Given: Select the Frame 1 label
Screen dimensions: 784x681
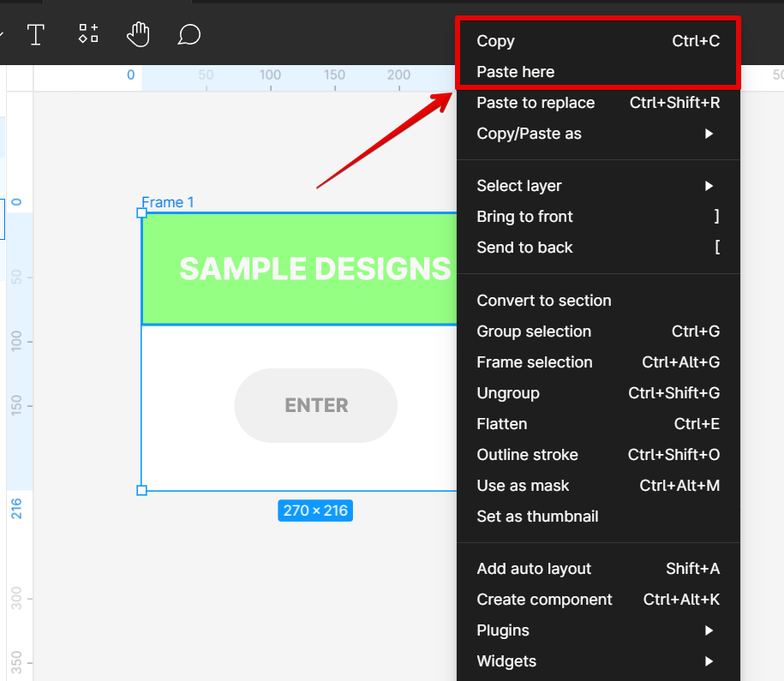Looking at the screenshot, I should tap(168, 202).
